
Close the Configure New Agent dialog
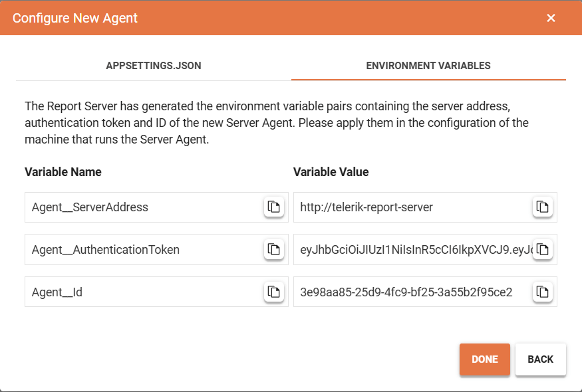[x=551, y=18]
